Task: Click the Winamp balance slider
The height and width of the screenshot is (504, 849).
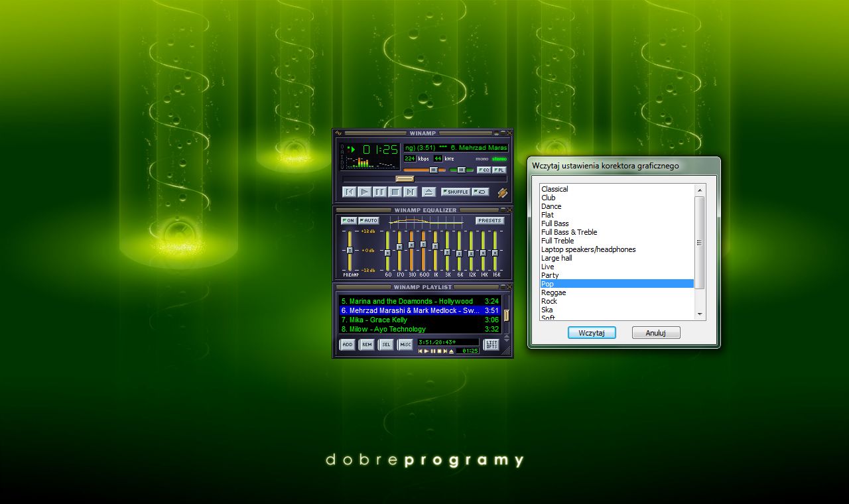Action: 462,170
